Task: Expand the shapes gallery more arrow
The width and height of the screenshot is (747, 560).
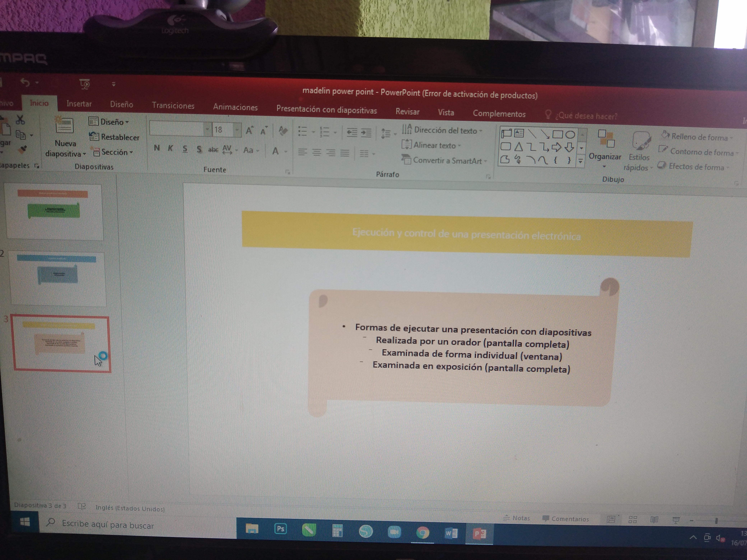Action: (x=581, y=161)
